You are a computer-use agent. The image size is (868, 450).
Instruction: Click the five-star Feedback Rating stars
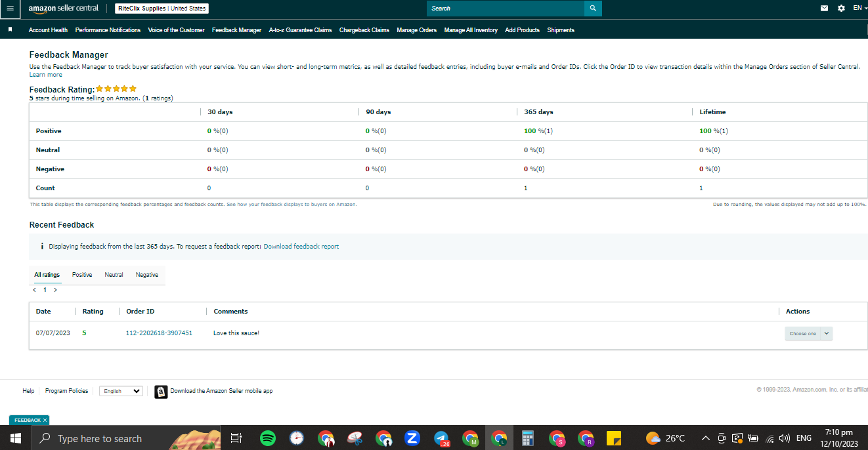(116, 89)
